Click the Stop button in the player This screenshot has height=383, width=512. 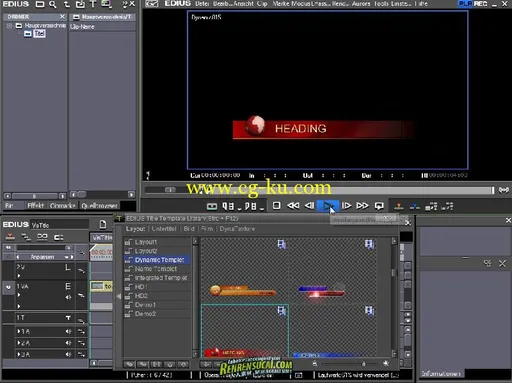coord(276,206)
